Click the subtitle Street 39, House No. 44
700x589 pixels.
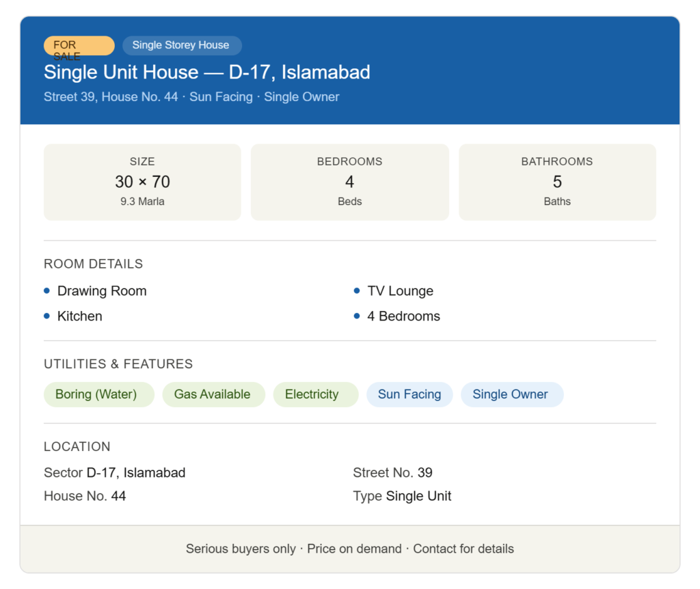[x=111, y=97]
